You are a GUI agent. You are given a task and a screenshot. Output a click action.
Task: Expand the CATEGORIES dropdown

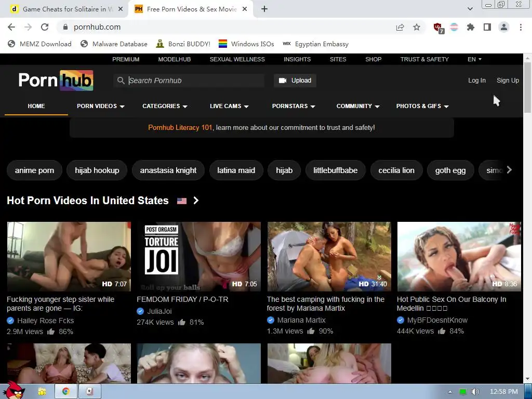[165, 106]
